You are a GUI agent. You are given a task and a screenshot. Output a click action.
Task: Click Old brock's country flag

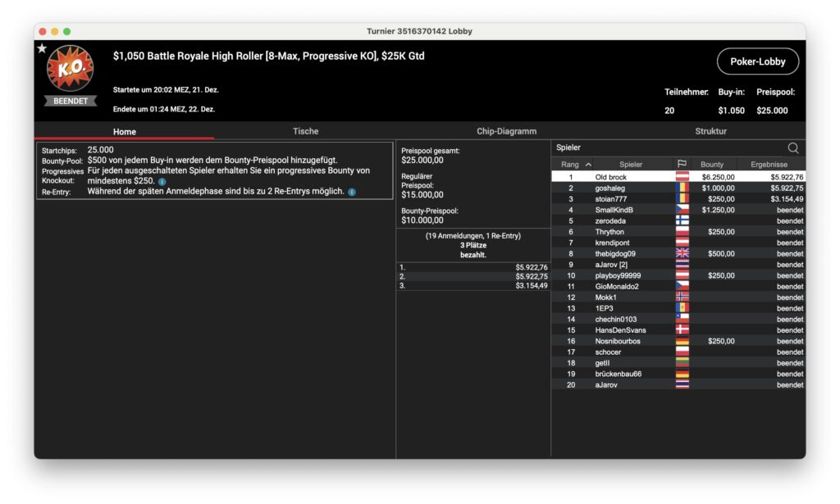point(682,177)
